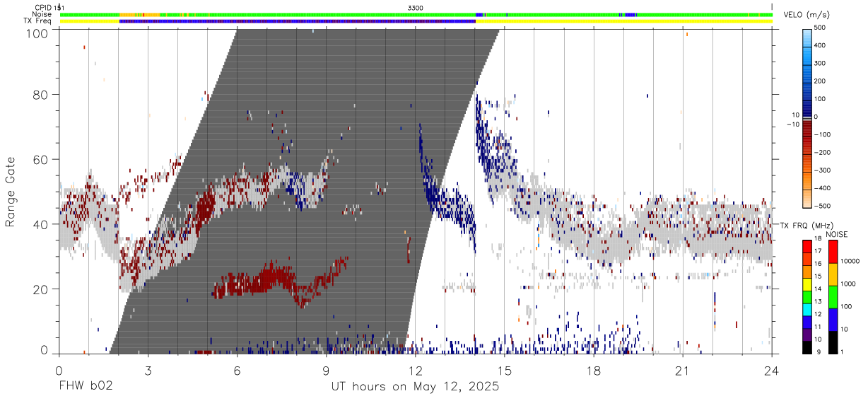Click the TX Freq color strip above the plot

(416, 21)
